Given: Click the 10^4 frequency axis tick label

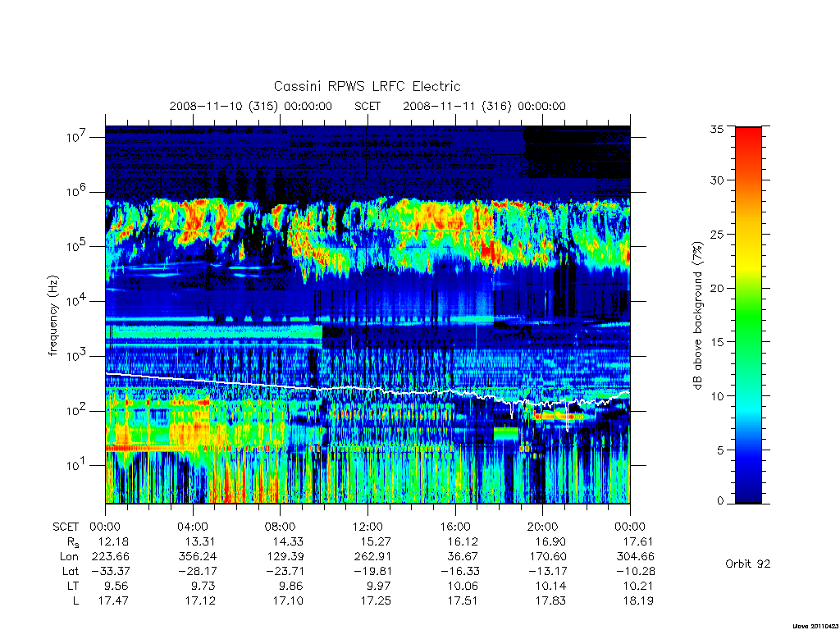Looking at the screenshot, I should 77,301.
